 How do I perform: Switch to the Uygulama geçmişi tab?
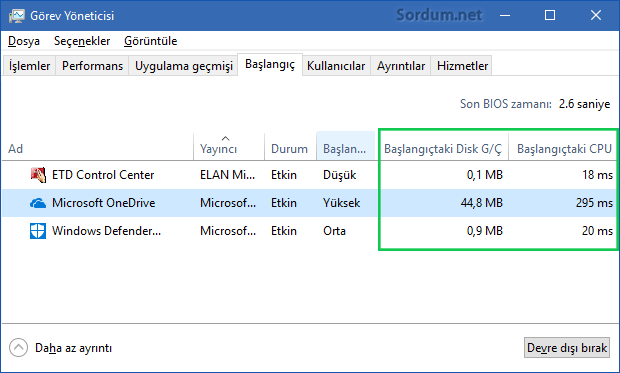pos(184,66)
